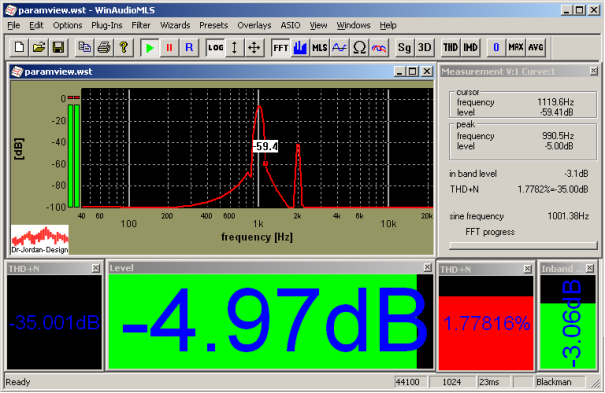Viewport: 605px width, 393px height.
Task: Select the MLS measurement mode
Action: coord(319,47)
